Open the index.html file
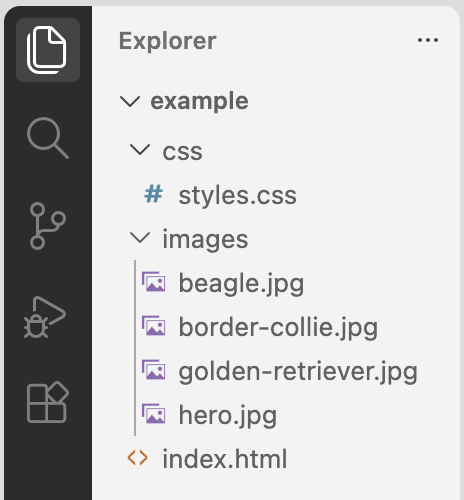Image resolution: width=464 pixels, height=500 pixels. point(224,459)
